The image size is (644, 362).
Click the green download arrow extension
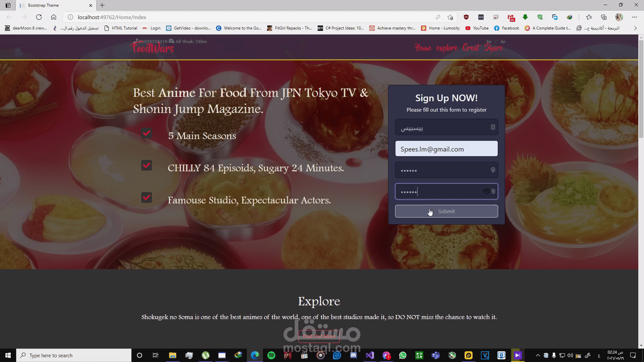pyautogui.click(x=525, y=17)
